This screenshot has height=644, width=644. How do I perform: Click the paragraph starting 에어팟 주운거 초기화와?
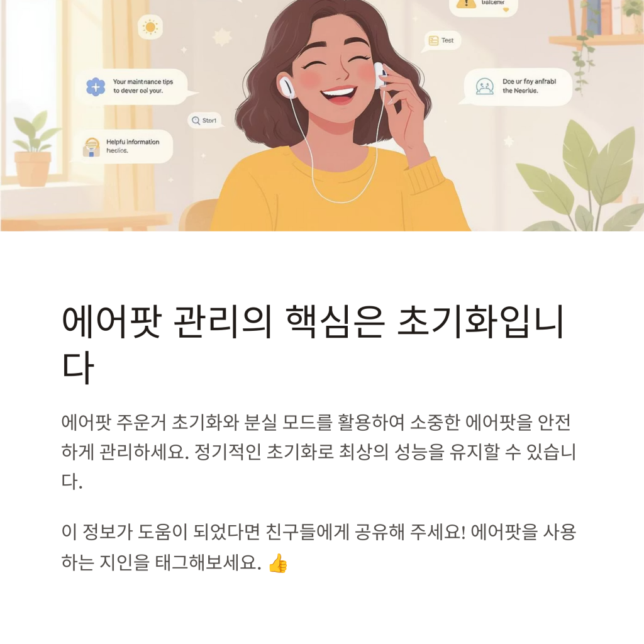tap(319, 452)
